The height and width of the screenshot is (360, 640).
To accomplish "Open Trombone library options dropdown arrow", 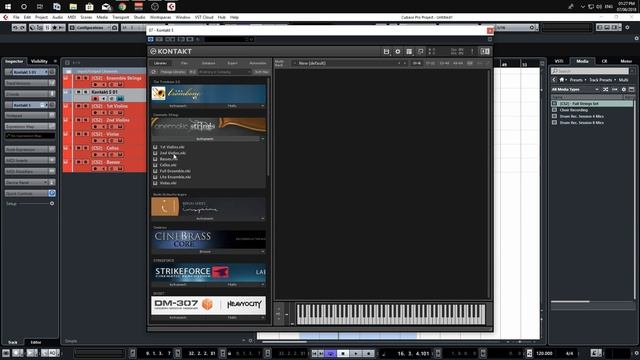I will 262,106.
